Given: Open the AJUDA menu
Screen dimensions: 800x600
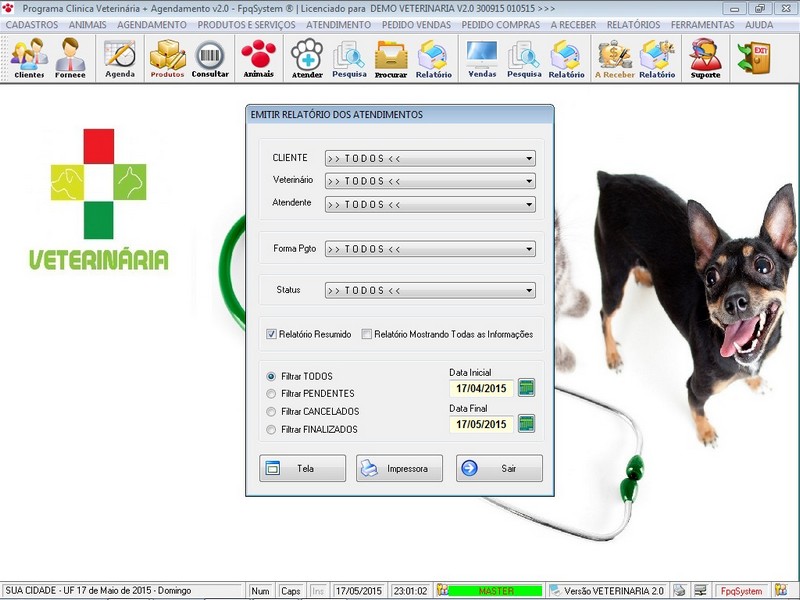Looking at the screenshot, I should [x=759, y=24].
